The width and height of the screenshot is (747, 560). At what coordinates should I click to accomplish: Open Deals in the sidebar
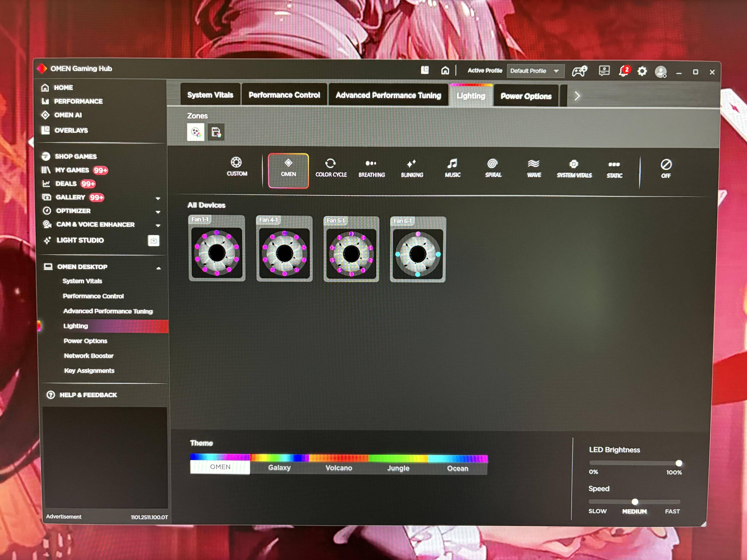pyautogui.click(x=69, y=184)
